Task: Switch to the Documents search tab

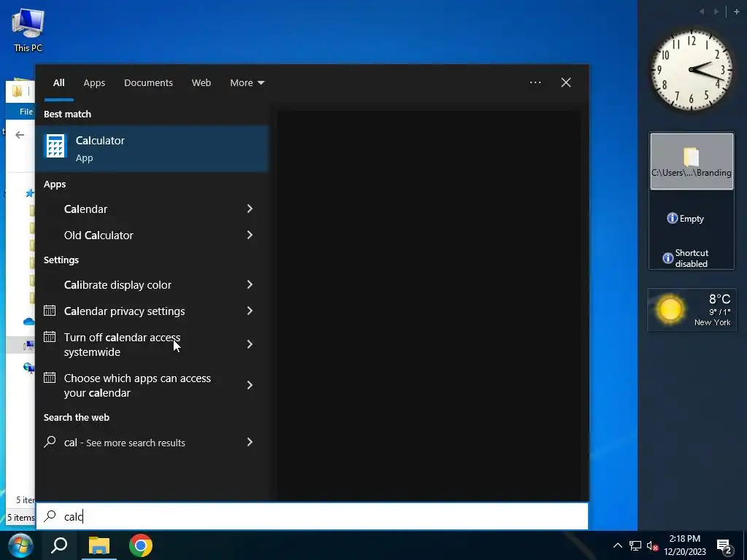Action: [148, 83]
